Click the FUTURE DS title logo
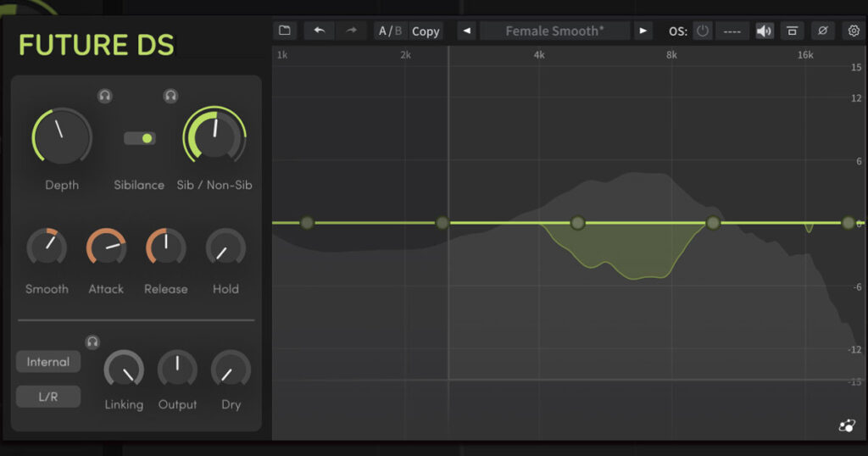868x456 pixels. (x=97, y=46)
